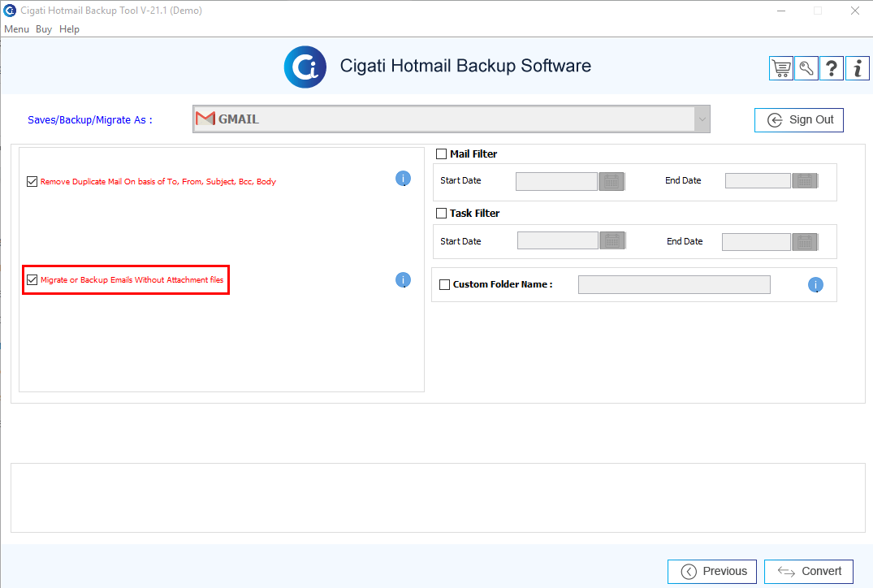Show info for Custom Folder Name
The image size is (873, 588).
pyautogui.click(x=815, y=285)
